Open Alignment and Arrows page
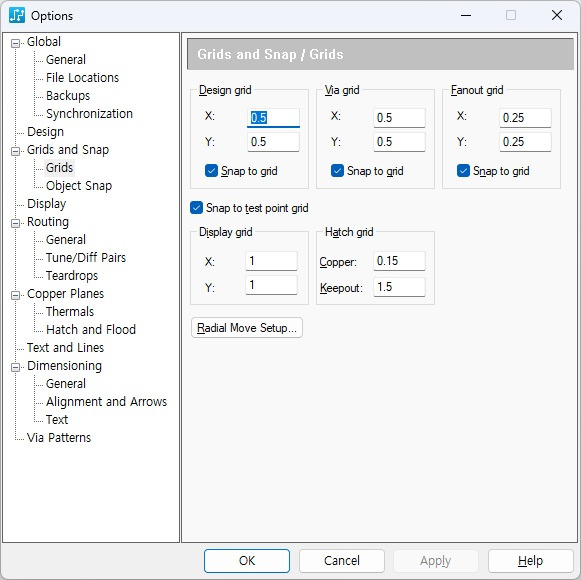This screenshot has height=580, width=581. coord(106,401)
